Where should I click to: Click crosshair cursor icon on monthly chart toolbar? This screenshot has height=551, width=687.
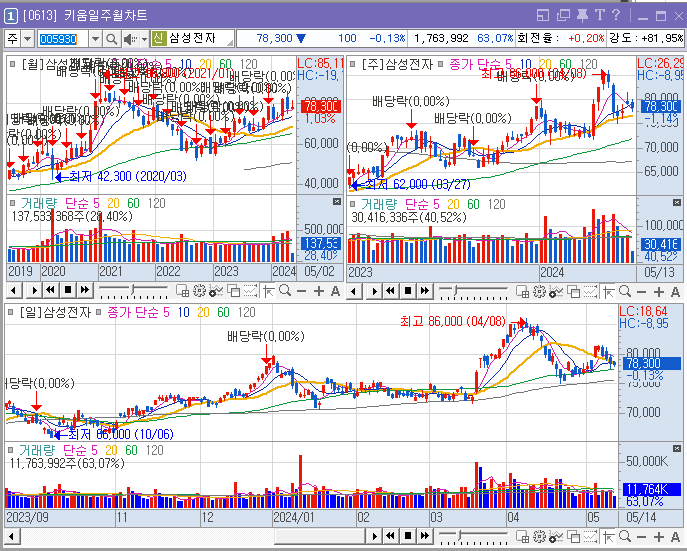click(268, 291)
